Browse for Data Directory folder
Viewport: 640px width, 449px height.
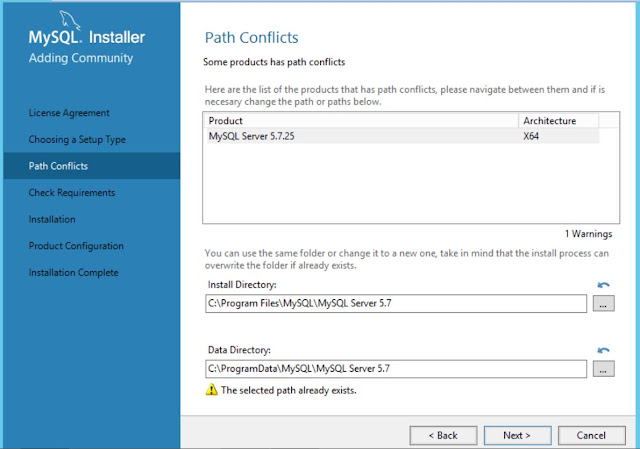pyautogui.click(x=603, y=369)
